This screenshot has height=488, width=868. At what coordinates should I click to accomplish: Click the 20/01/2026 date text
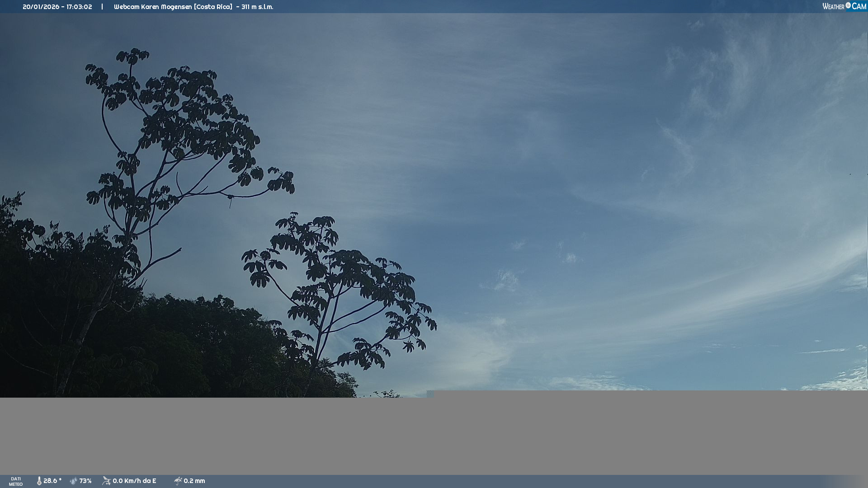point(41,7)
